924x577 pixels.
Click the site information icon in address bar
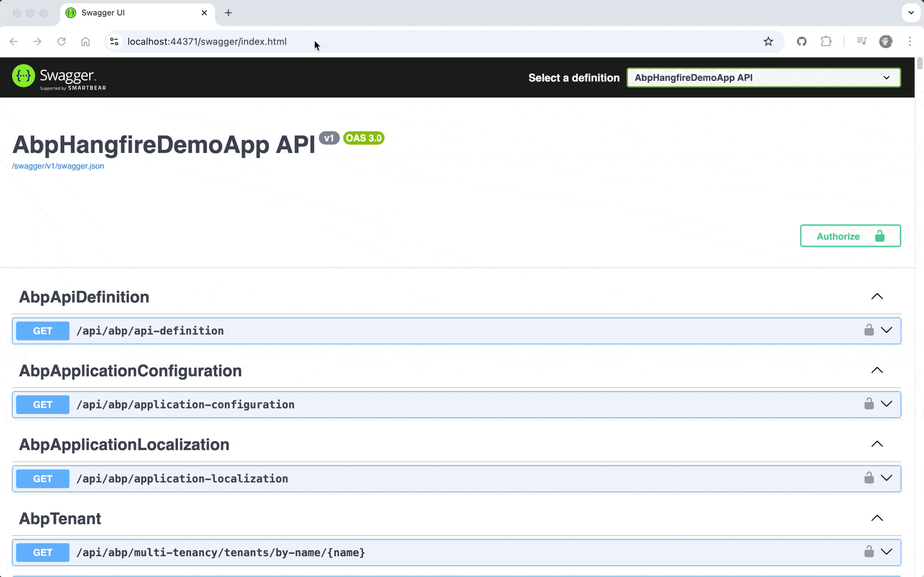[114, 42]
